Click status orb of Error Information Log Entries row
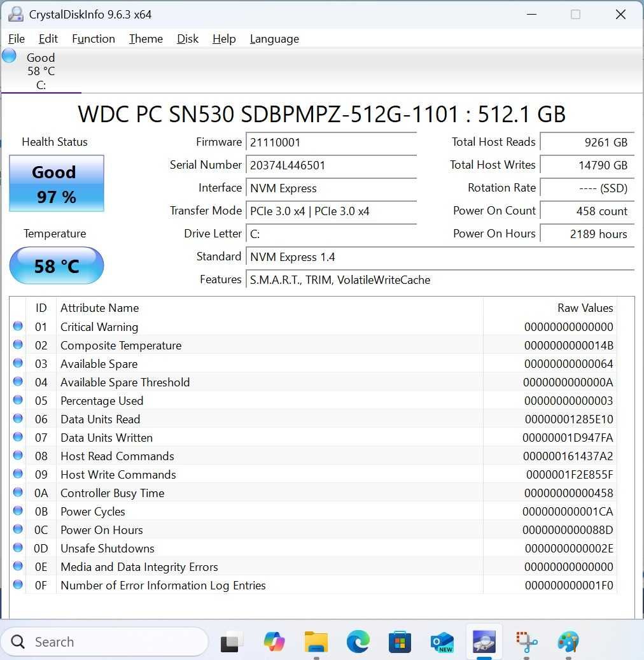This screenshot has width=644, height=660. (x=18, y=585)
